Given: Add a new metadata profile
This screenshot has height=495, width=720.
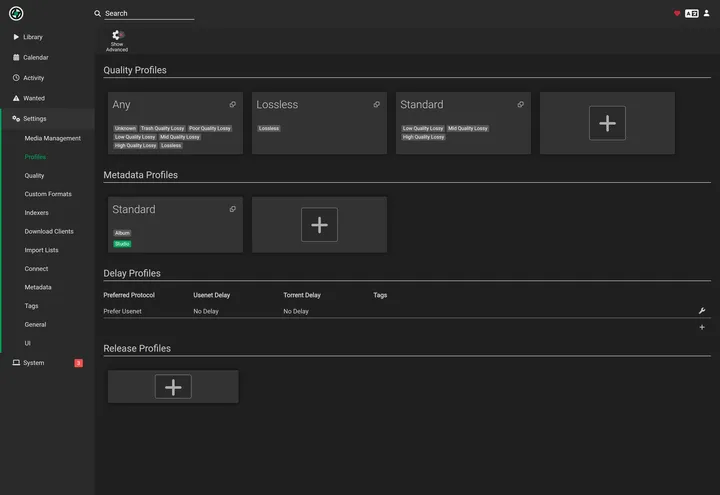Looking at the screenshot, I should (x=319, y=225).
